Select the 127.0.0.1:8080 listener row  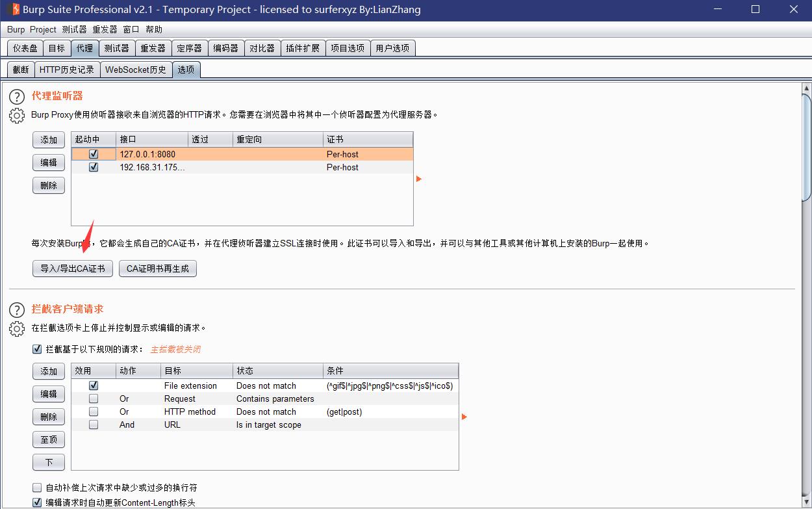[242, 154]
